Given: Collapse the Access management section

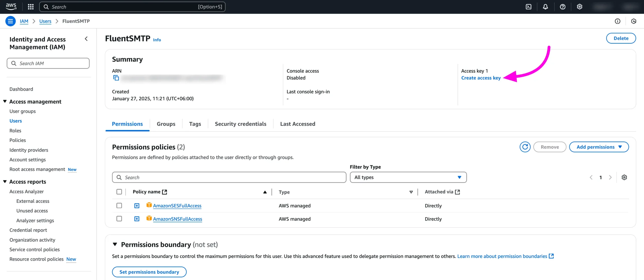Looking at the screenshot, I should click(5, 101).
